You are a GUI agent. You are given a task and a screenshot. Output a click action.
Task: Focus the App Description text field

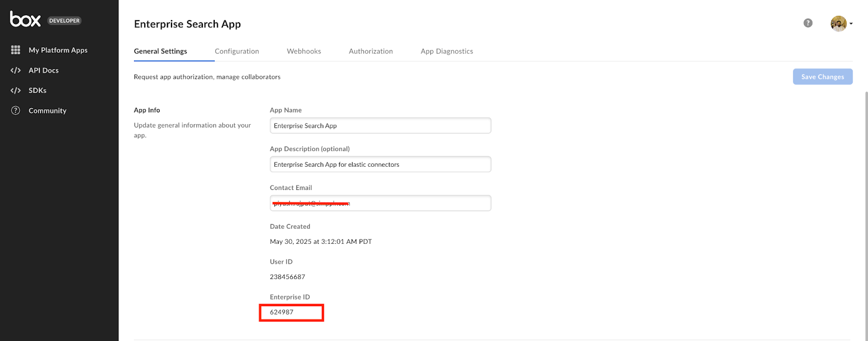pos(380,165)
